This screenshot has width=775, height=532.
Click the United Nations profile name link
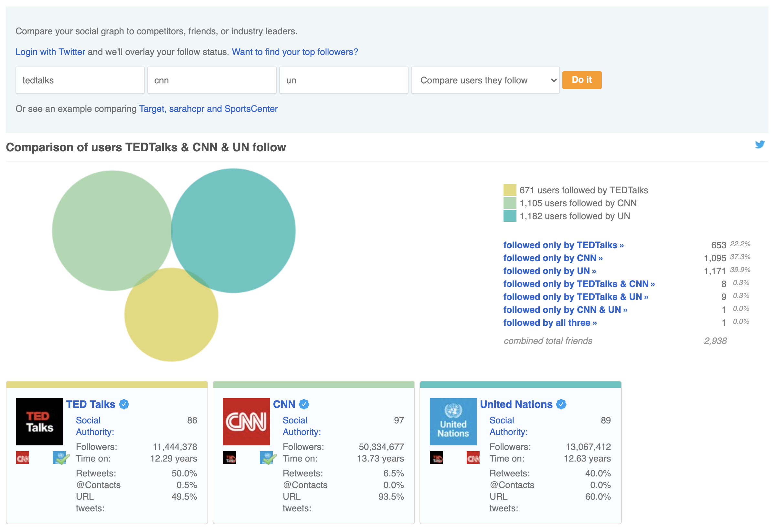[516, 404]
